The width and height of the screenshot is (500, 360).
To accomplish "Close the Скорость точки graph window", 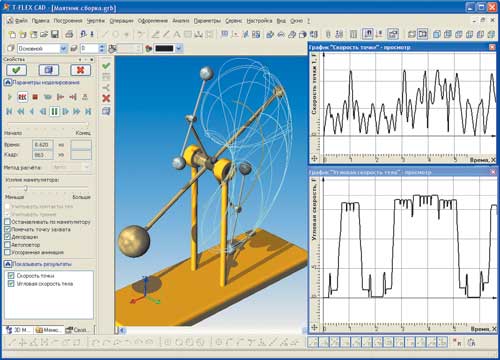I will (x=492, y=47).
